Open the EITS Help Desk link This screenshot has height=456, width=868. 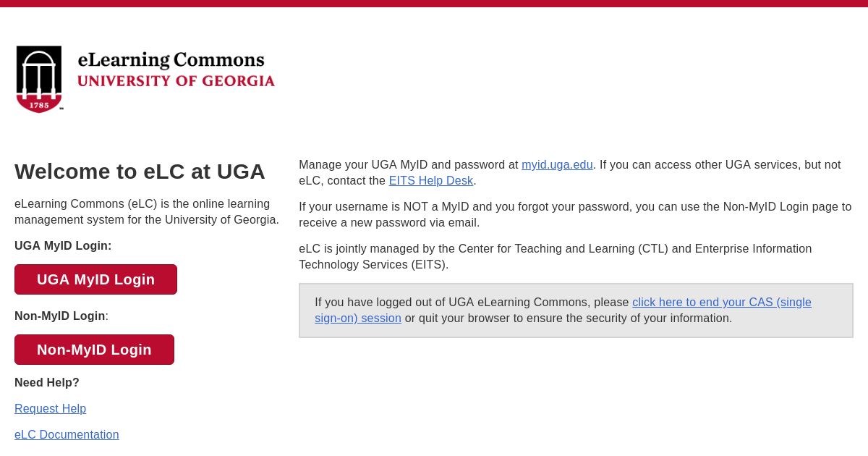pyautogui.click(x=431, y=181)
